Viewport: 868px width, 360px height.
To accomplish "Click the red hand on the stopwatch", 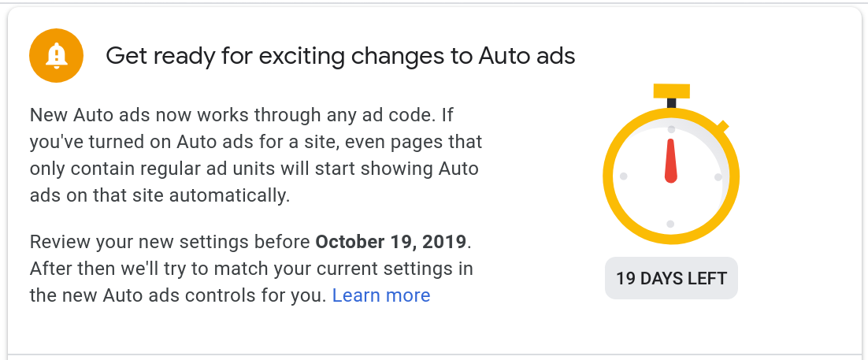I will click(671, 161).
